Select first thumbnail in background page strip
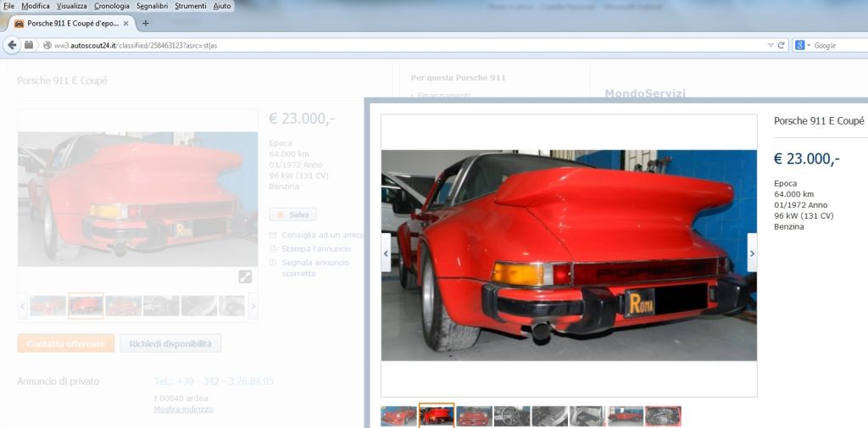This screenshot has height=428, width=868. (47, 306)
